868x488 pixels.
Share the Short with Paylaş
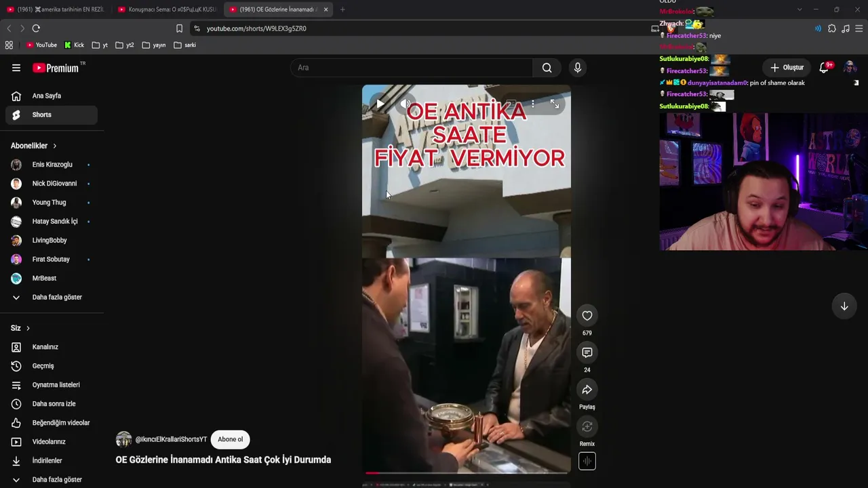[x=587, y=390]
